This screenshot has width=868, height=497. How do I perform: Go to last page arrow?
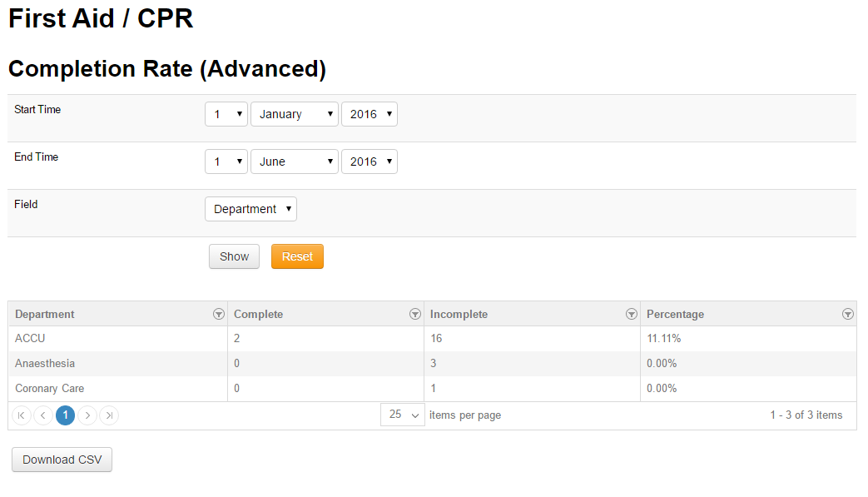coord(109,415)
